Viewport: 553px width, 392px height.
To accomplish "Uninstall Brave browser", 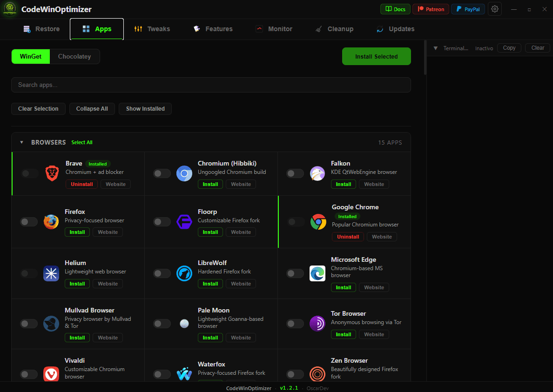I will 82,184.
